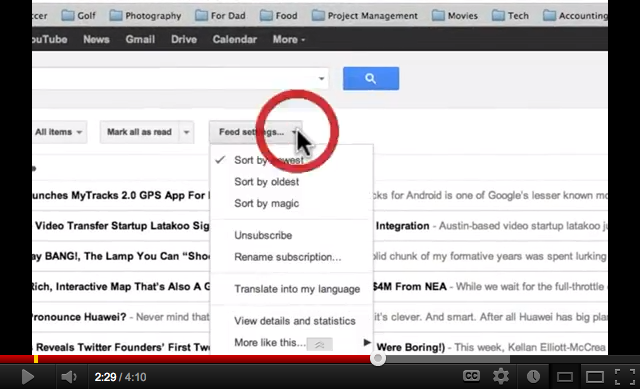This screenshot has width=640, height=389.
Task: Open the Tech bookmarks folder
Action: 510,16
